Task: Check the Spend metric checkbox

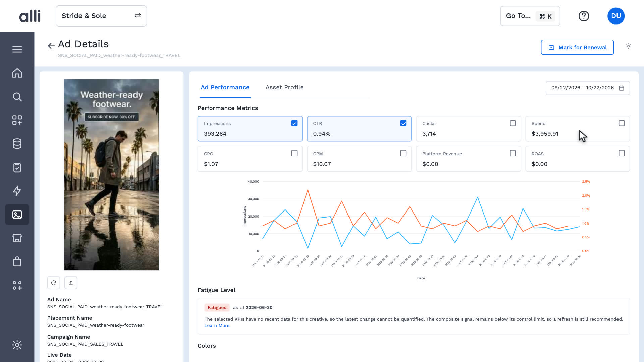Action: tap(622, 123)
